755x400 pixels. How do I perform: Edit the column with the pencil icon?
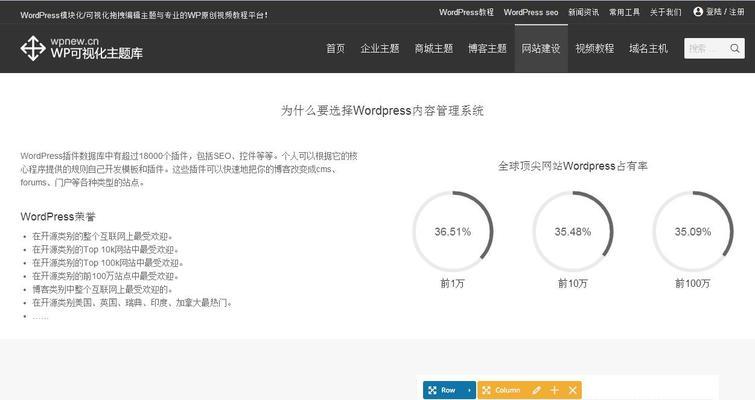click(x=536, y=390)
